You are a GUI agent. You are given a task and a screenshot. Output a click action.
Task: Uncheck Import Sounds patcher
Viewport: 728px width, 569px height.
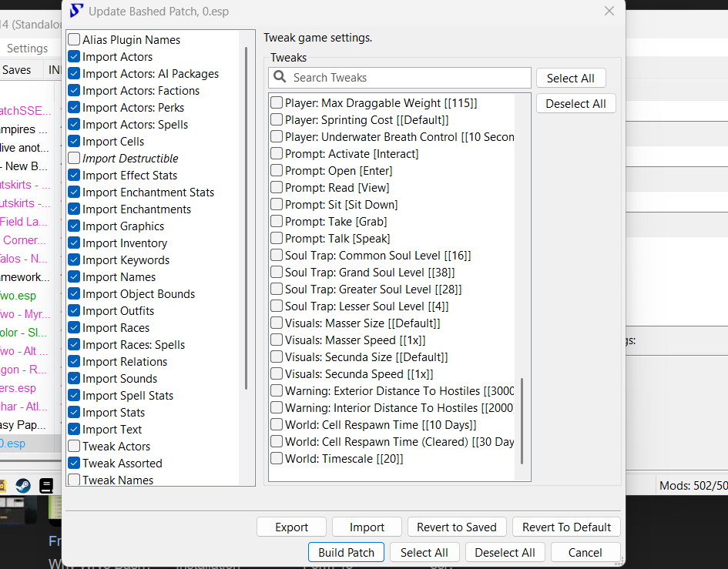click(x=74, y=378)
